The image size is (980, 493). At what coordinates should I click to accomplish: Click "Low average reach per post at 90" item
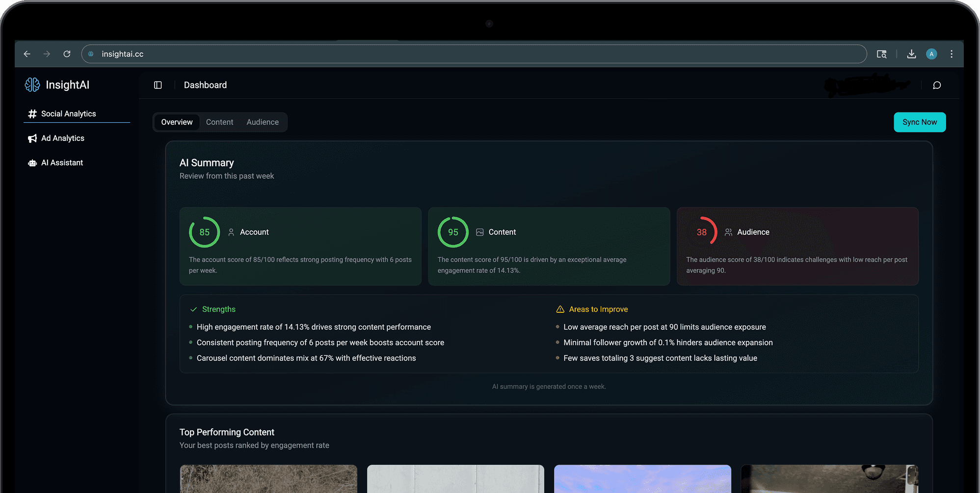click(664, 327)
